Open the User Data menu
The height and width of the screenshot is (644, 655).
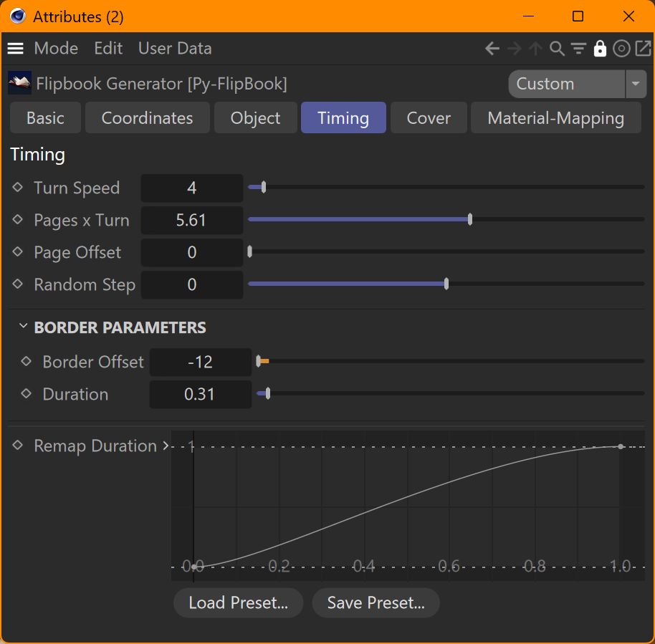pos(175,49)
